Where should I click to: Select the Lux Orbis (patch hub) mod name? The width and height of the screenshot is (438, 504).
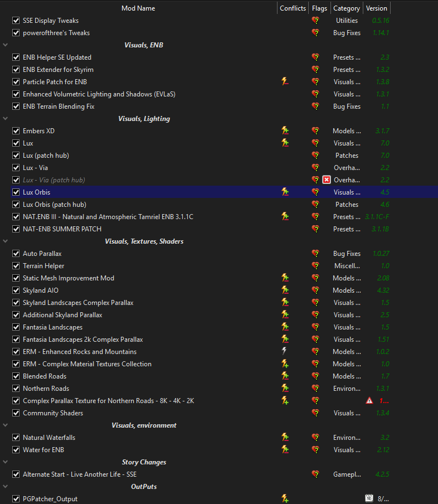tap(55, 205)
